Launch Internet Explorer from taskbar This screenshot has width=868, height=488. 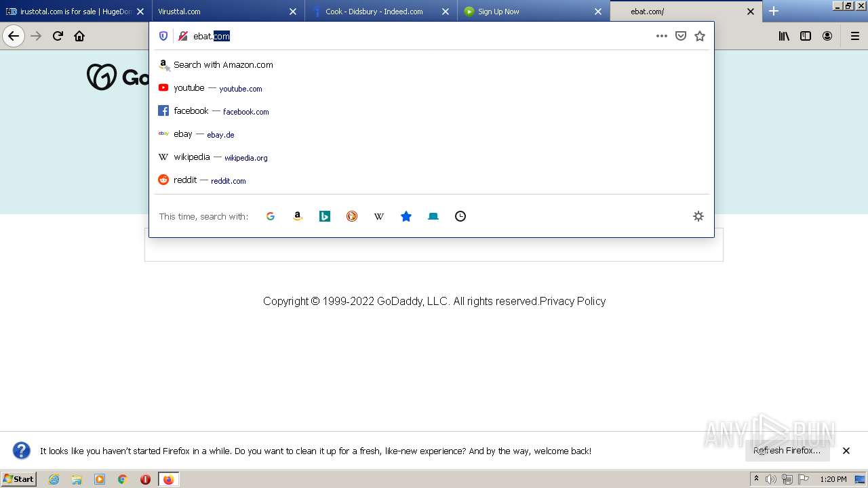pyautogui.click(x=54, y=479)
